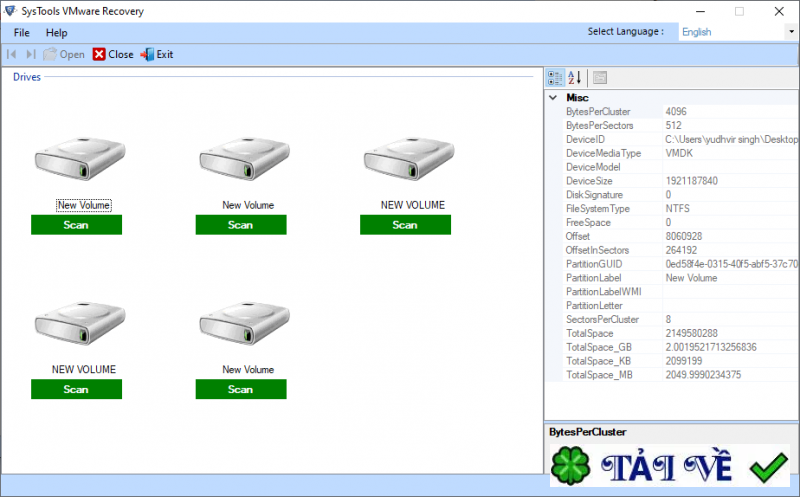The image size is (800, 497).
Task: Select the DeviceID property row
Action: (x=679, y=139)
